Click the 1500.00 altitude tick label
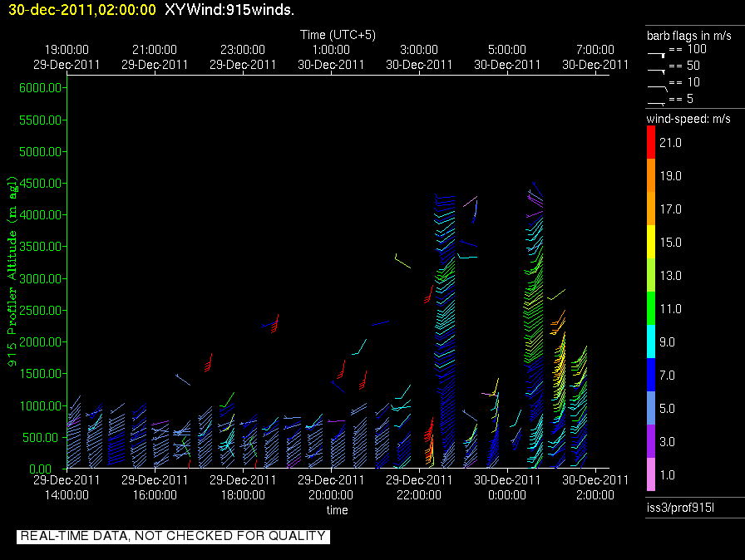Screen dimensions: 745x560 coord(41,374)
